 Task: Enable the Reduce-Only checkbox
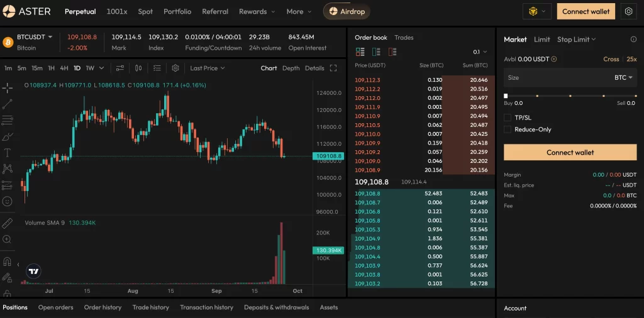[508, 129]
